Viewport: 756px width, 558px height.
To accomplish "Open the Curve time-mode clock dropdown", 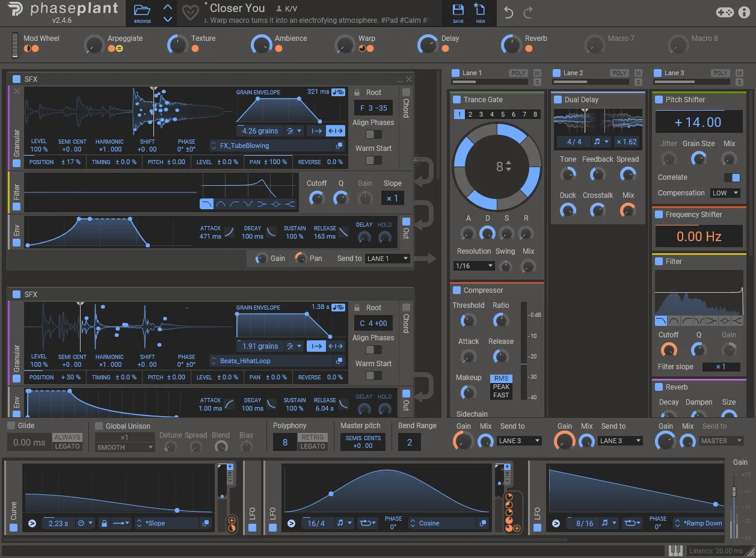I will [85, 523].
